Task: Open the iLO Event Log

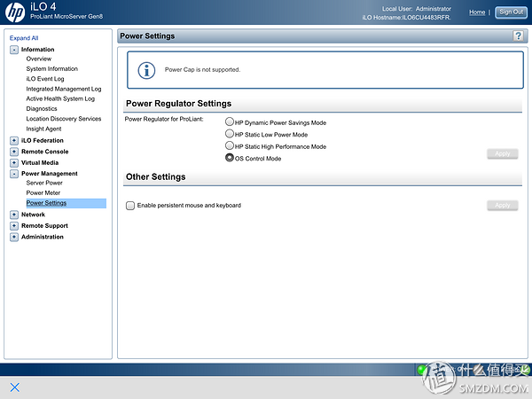Action: coord(45,79)
